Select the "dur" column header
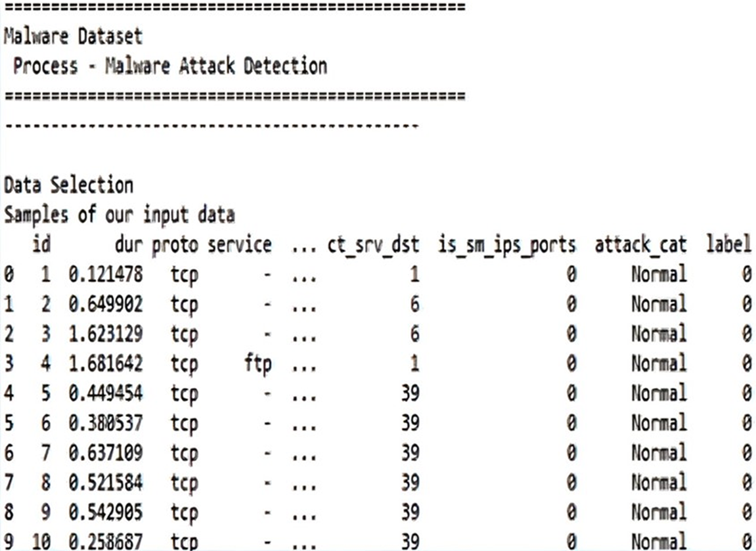Viewport: 756px width, 551px height. click(129, 245)
